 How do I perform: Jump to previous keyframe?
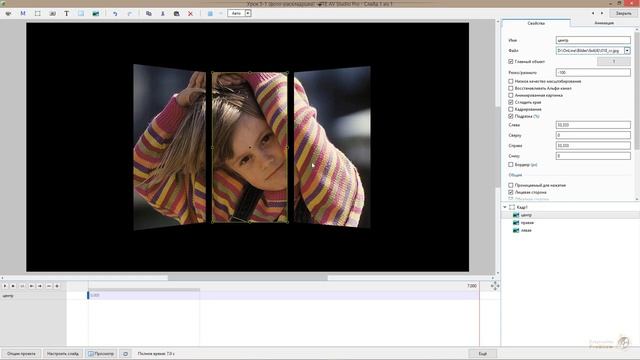(x=31, y=286)
